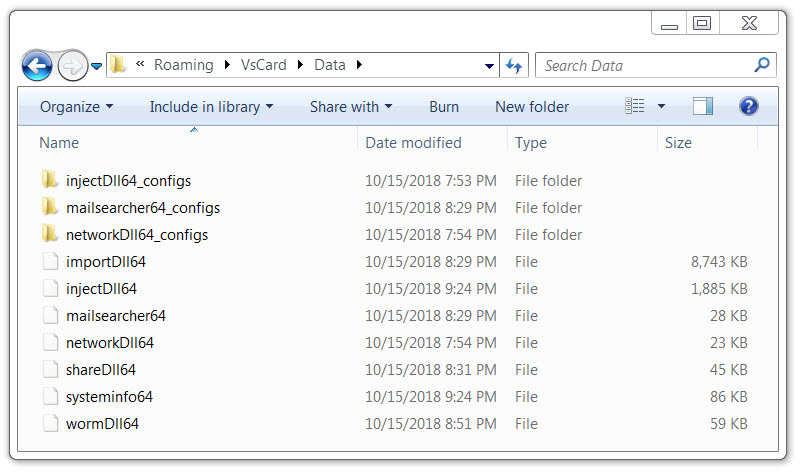
Task: Open the Organize menu
Action: point(77,107)
